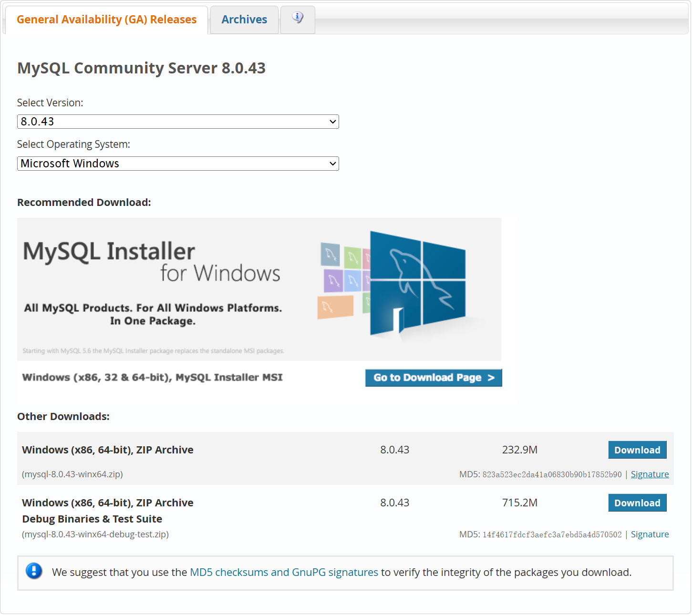Click the MD5 hash starting with 14f4617f
Image resolution: width=692 pixels, height=616 pixels.
tap(552, 535)
